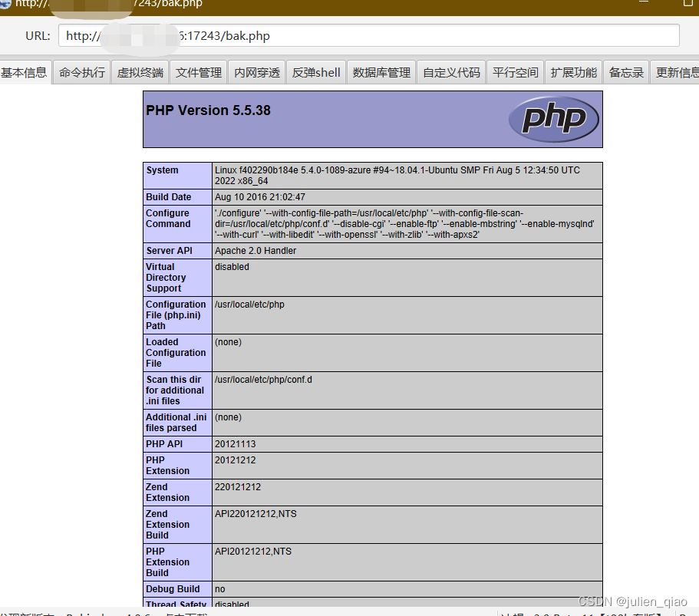Select the Server API label

(169, 251)
